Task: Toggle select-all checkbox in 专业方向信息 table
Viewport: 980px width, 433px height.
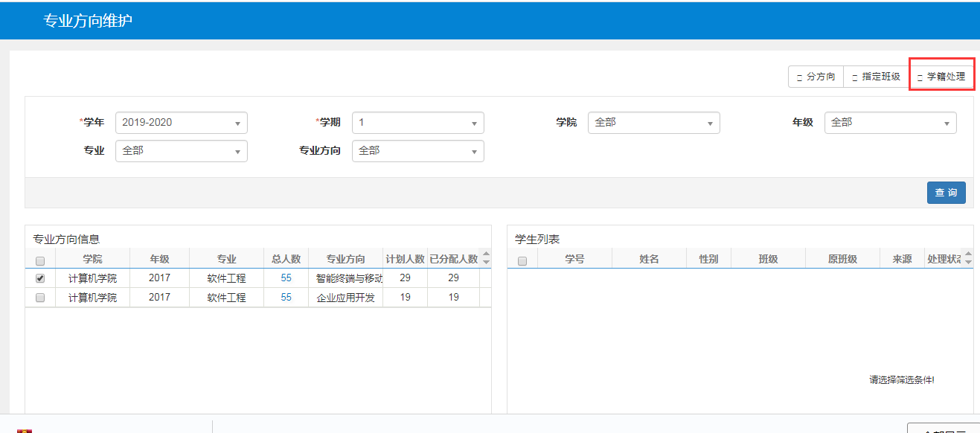Action: coord(40,260)
